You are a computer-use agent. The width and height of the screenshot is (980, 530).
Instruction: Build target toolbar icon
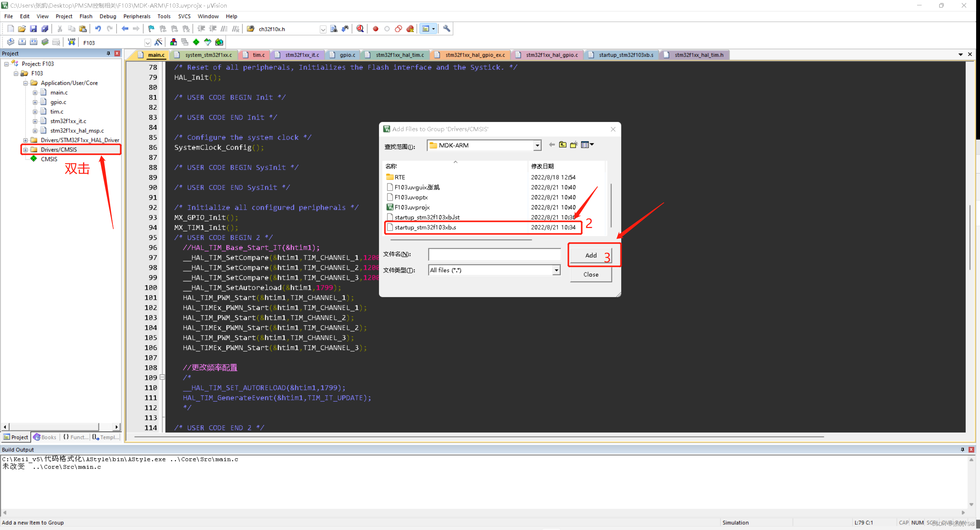pos(22,42)
